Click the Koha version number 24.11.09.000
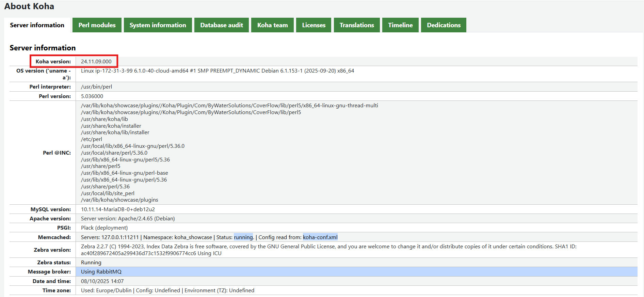The image size is (644, 297). 96,62
